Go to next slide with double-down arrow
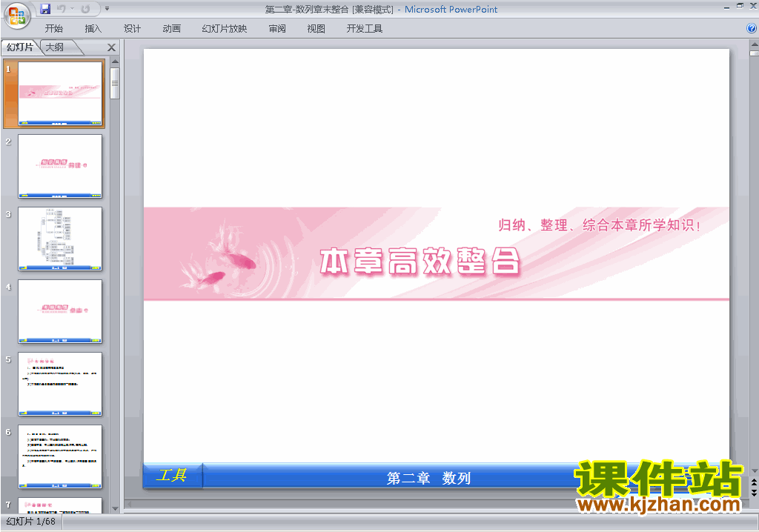 tap(754, 492)
